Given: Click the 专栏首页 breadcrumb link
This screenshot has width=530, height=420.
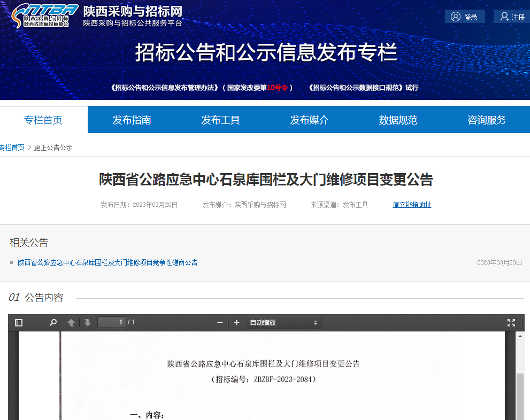Looking at the screenshot, I should click(x=12, y=147).
